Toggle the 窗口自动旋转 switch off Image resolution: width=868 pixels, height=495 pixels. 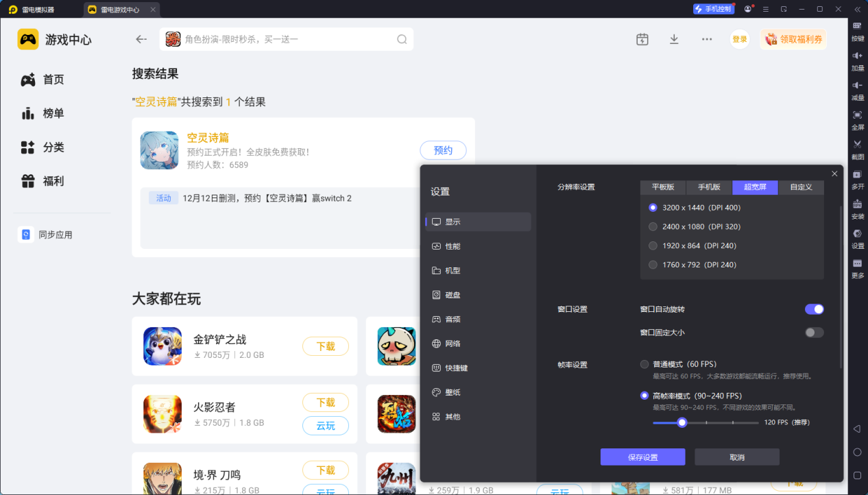click(814, 309)
